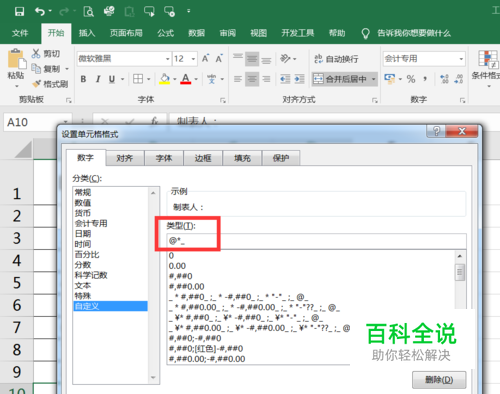Toggle Italic formatting
This screenshot has height=394, width=500.
pyautogui.click(x=98, y=79)
